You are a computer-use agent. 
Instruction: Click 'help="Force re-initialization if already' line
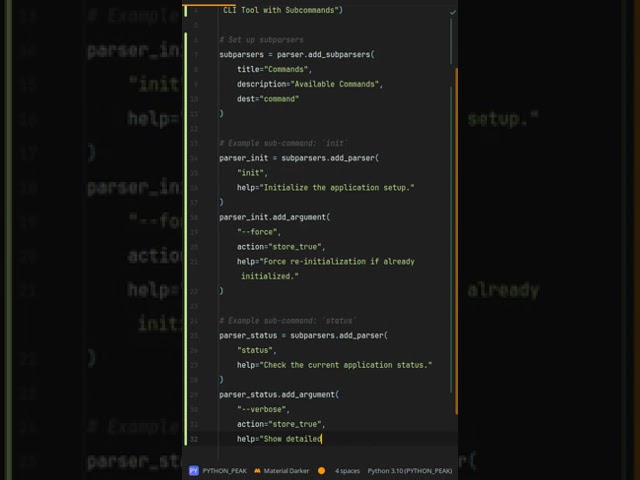click(326, 261)
